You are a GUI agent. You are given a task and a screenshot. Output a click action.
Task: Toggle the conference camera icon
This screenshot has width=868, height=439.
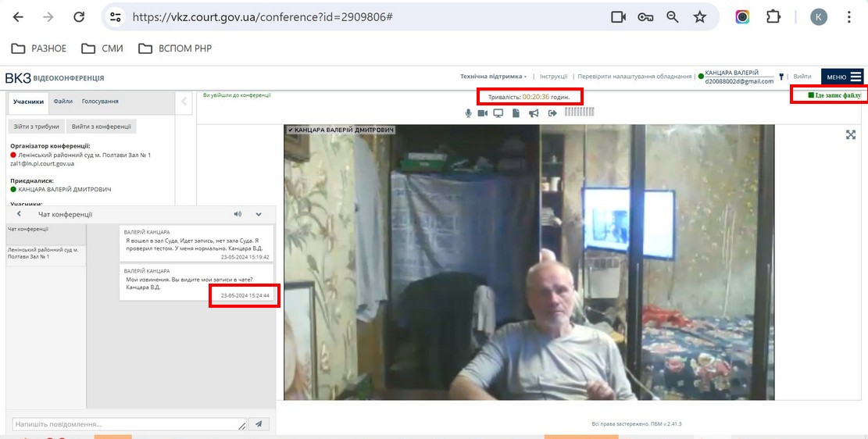pos(483,113)
